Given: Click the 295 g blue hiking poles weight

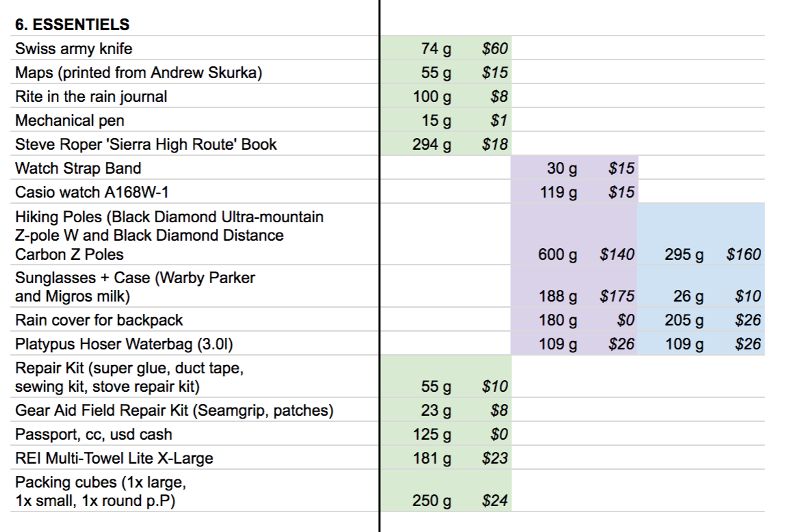Looking at the screenshot, I should tap(684, 254).
